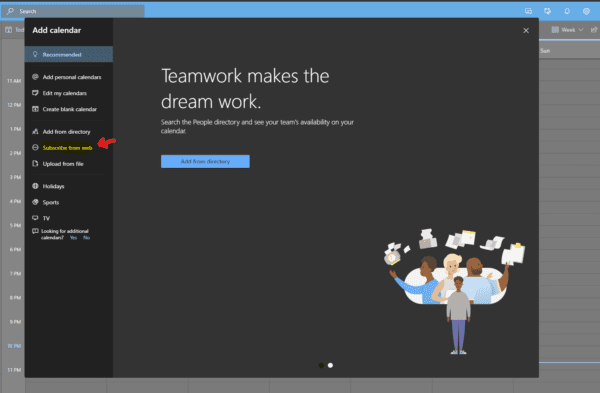Viewport: 600px width, 393px height.
Task: Open the settings gear icon
Action: click(586, 11)
